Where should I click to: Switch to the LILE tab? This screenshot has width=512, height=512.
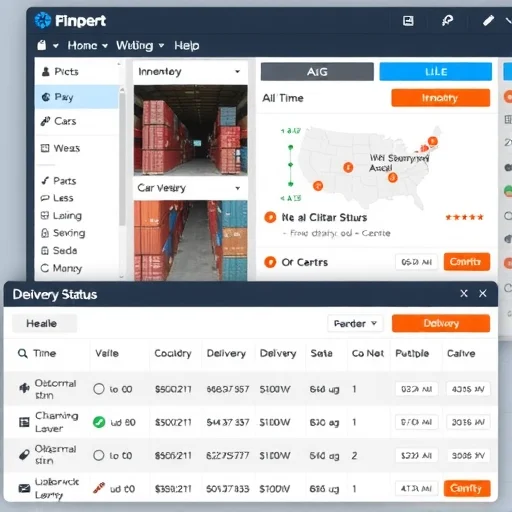(436, 72)
